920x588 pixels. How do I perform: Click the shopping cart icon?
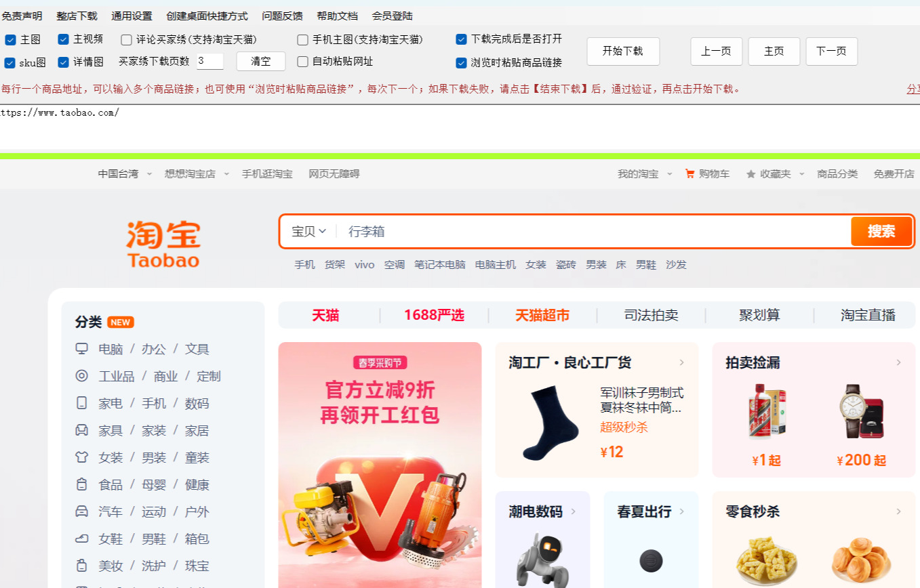[690, 174]
